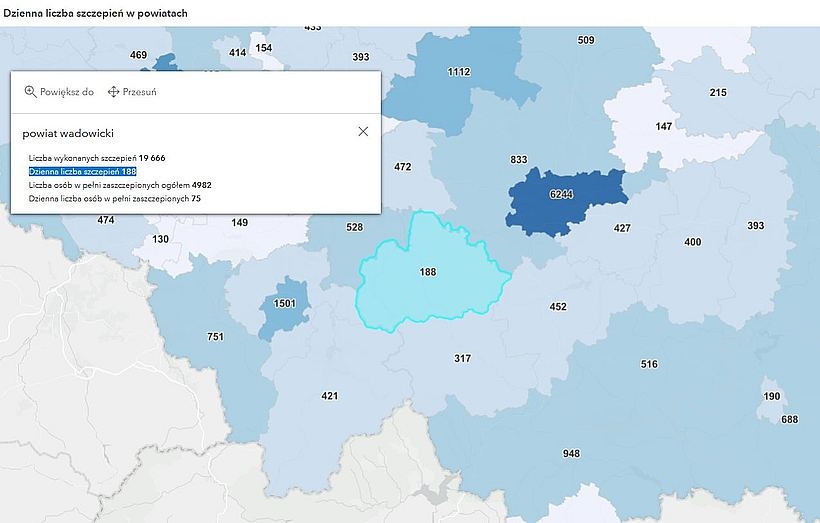The width and height of the screenshot is (820, 523).
Task: Select the dark blue region labeled 6244
Action: point(560,194)
